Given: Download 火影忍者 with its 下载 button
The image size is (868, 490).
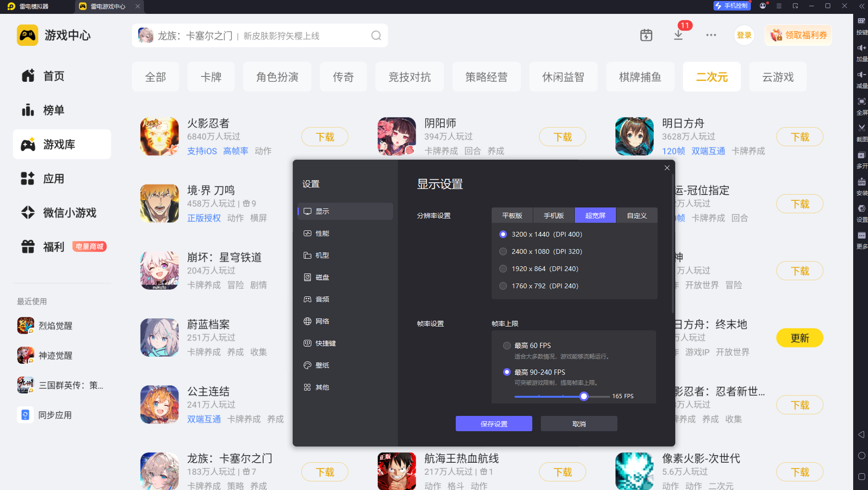Looking at the screenshot, I should pos(325,137).
